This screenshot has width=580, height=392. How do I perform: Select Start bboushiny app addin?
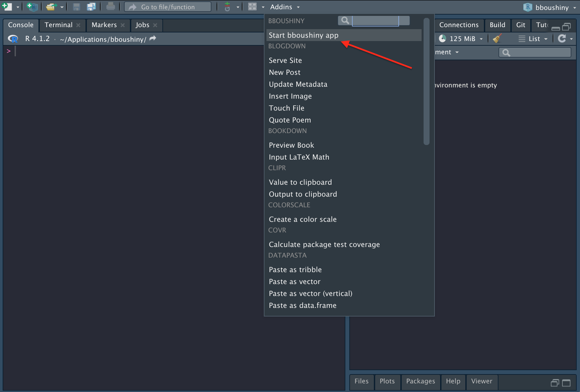pos(344,35)
